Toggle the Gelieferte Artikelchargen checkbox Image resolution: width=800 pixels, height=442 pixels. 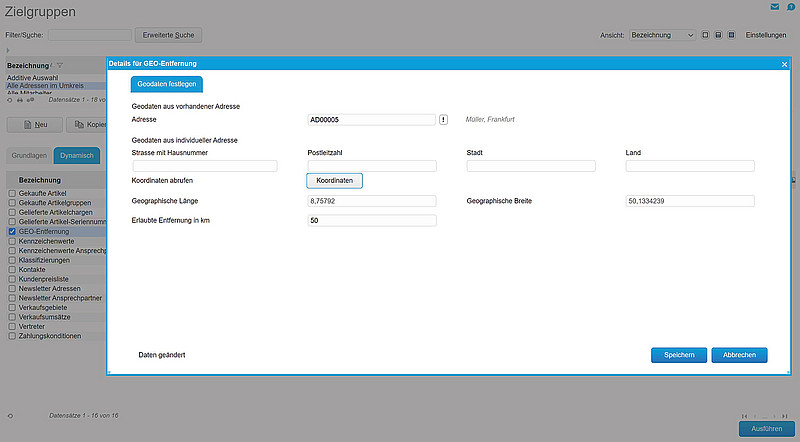point(12,212)
